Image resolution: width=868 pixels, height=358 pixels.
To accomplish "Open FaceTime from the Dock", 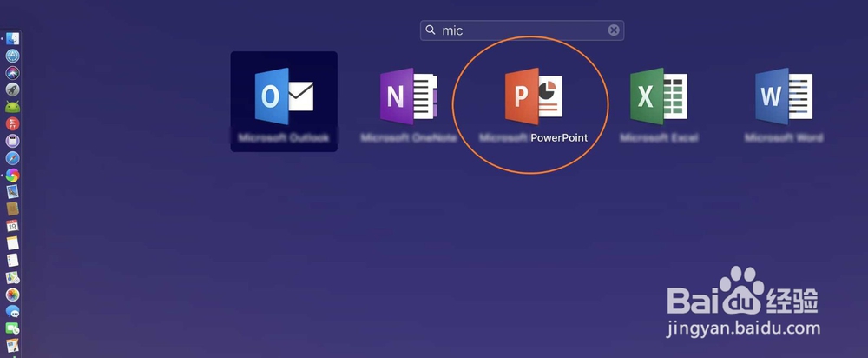I will 13,328.
